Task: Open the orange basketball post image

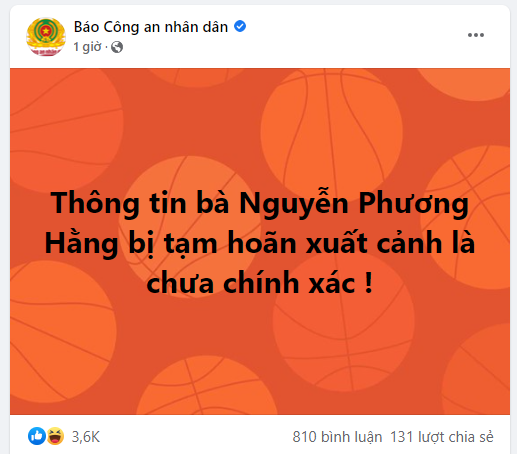Action: pos(260,241)
